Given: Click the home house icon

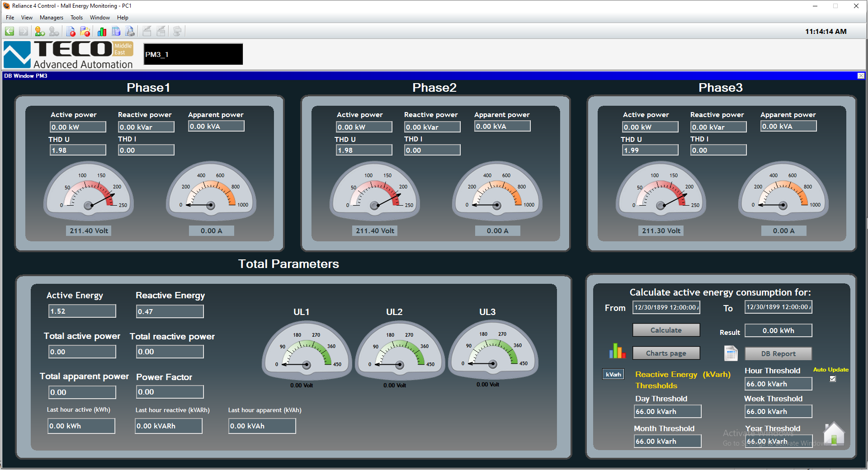Looking at the screenshot, I should coord(834,434).
